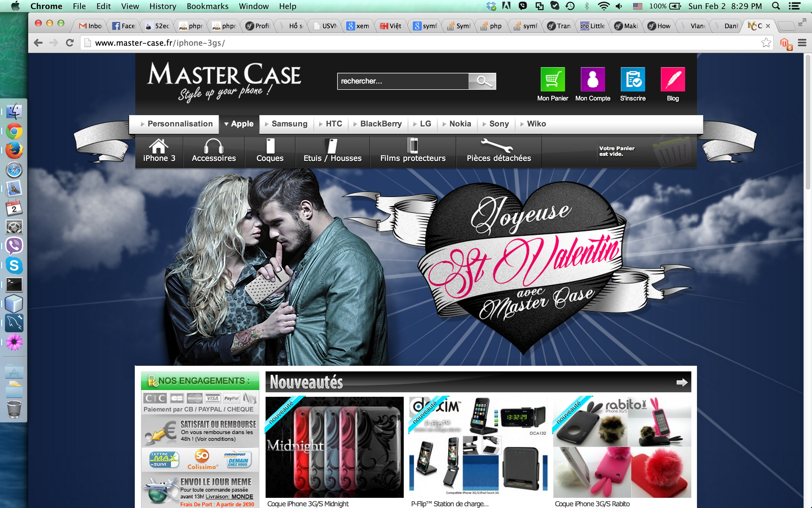Open the Rabito coque product thumbnail
The width and height of the screenshot is (812, 508).
tap(622, 447)
